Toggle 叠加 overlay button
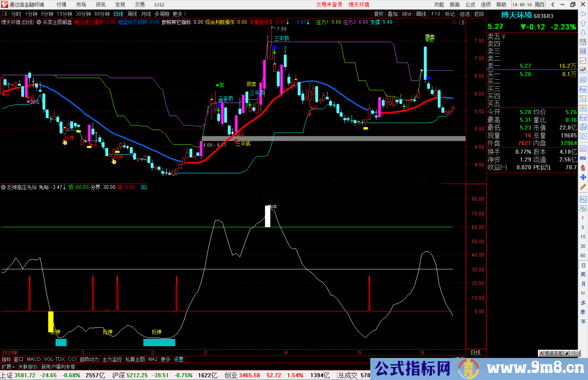The width and height of the screenshot is (588, 380). pos(393,14)
